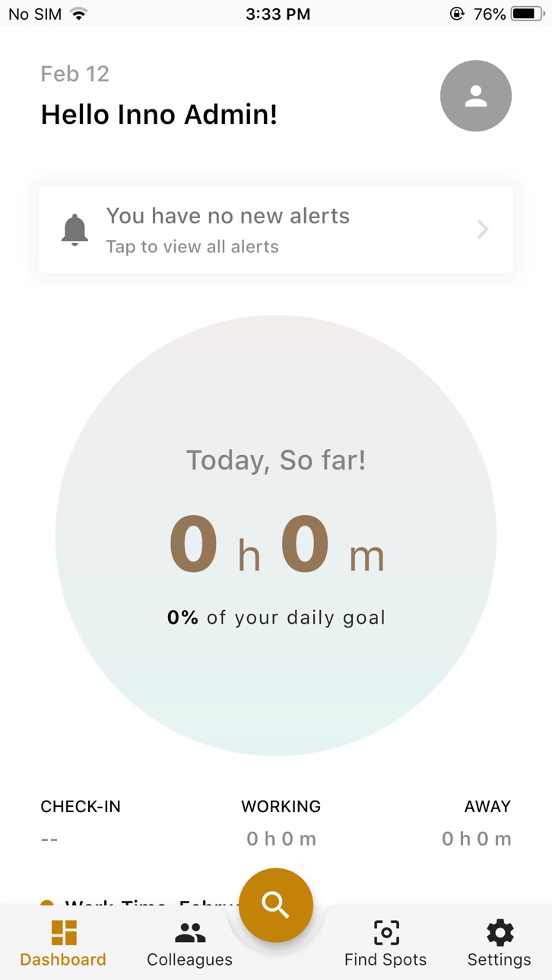This screenshot has height=980, width=552.
Task: Tap the battery indicator in status bar
Action: (527, 14)
